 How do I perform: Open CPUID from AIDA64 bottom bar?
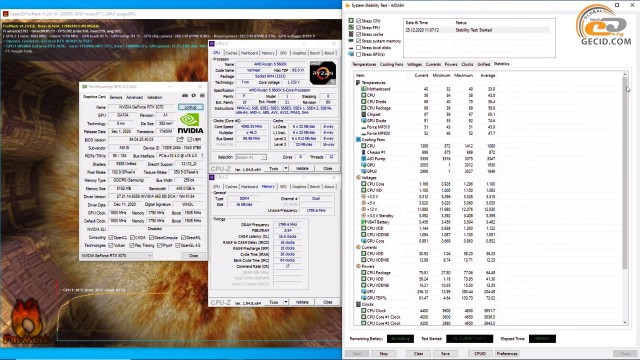[480, 353]
